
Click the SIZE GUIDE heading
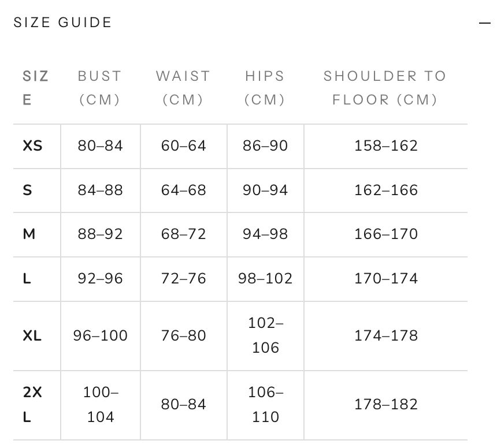tap(62, 23)
